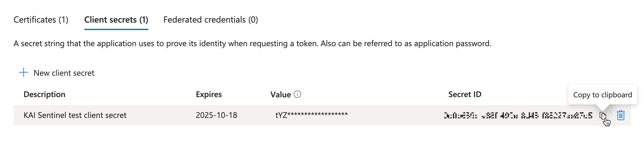Click the blue underline beneath Client secrets
The width and height of the screenshot is (644, 147).
116,29
